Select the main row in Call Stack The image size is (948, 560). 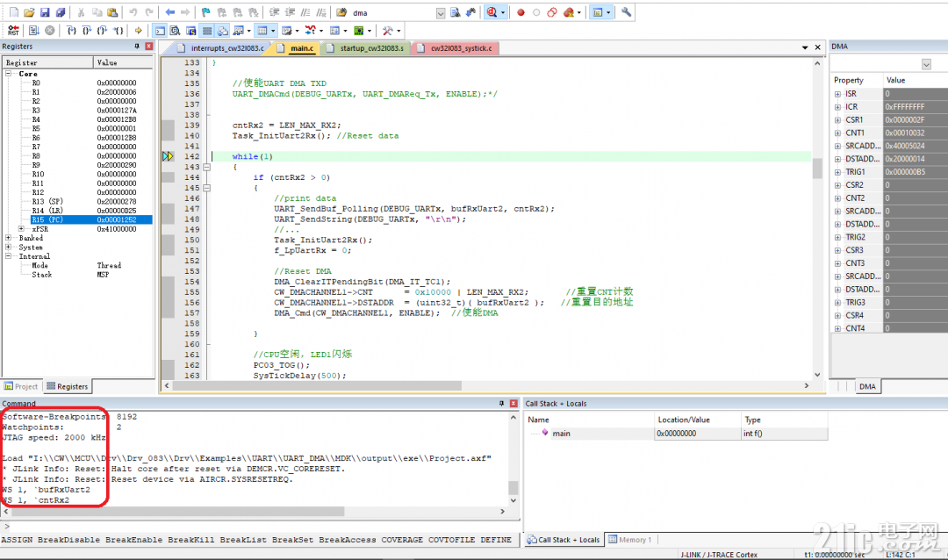[x=675, y=433]
